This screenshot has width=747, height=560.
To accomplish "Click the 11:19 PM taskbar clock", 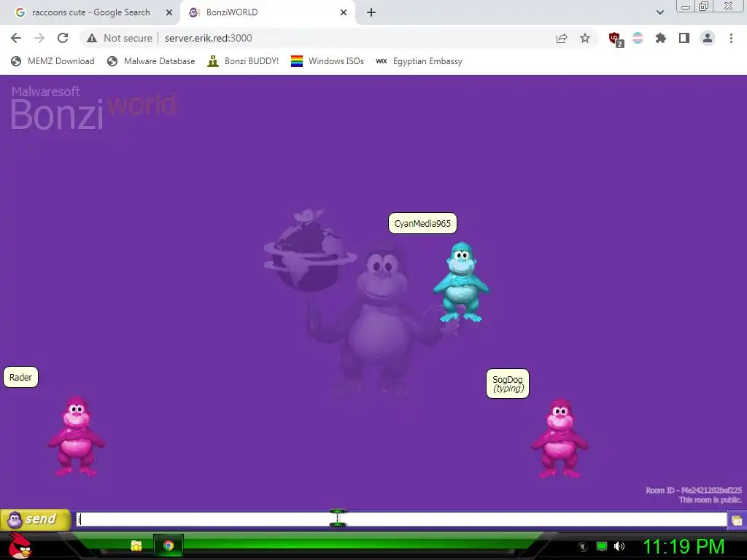I will click(684, 546).
